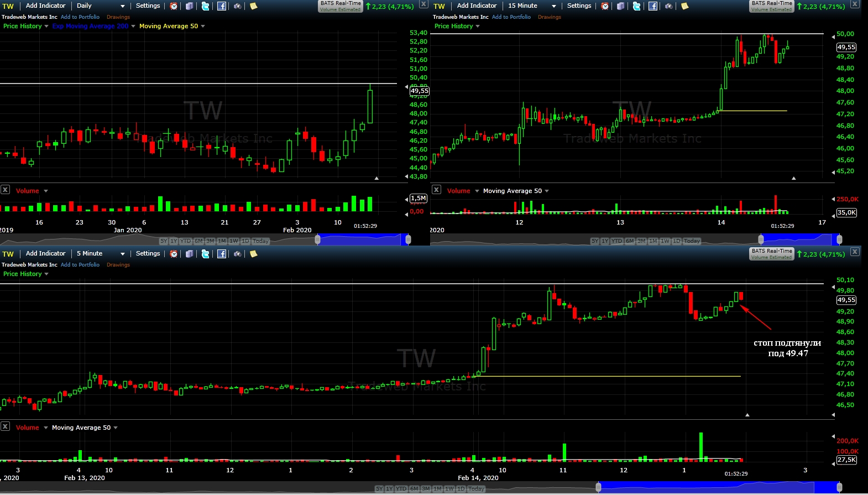Share 15 Minute chart on Facebook
Viewport: 868px width, 495px height.
pyautogui.click(x=653, y=6)
